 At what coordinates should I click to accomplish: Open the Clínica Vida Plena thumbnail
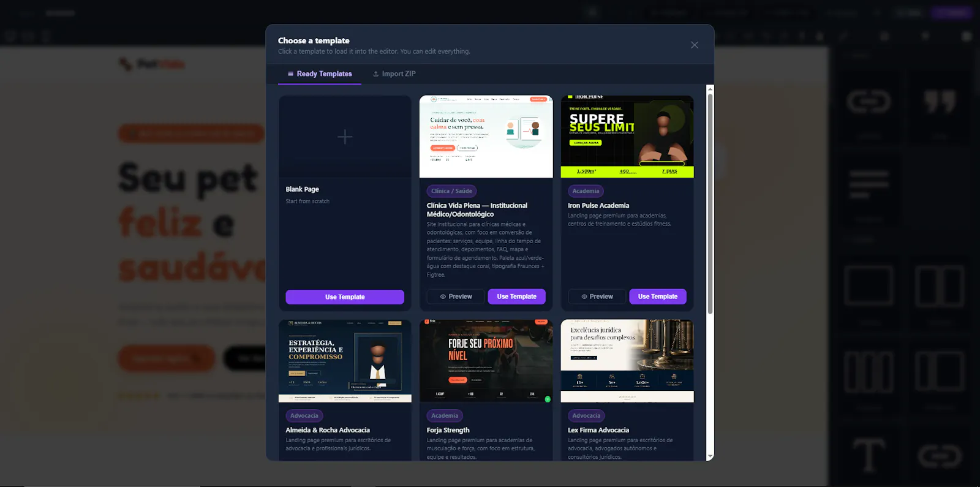(x=486, y=137)
